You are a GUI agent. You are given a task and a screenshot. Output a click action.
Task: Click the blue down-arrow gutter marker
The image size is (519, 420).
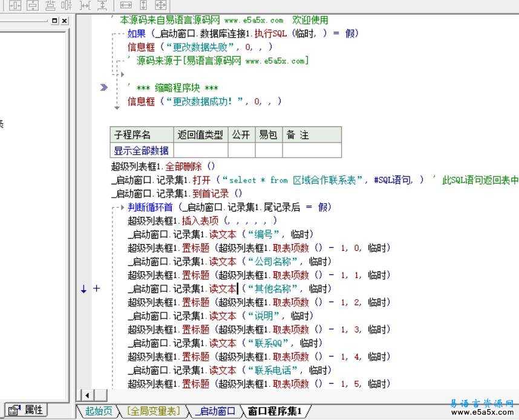tap(83, 289)
